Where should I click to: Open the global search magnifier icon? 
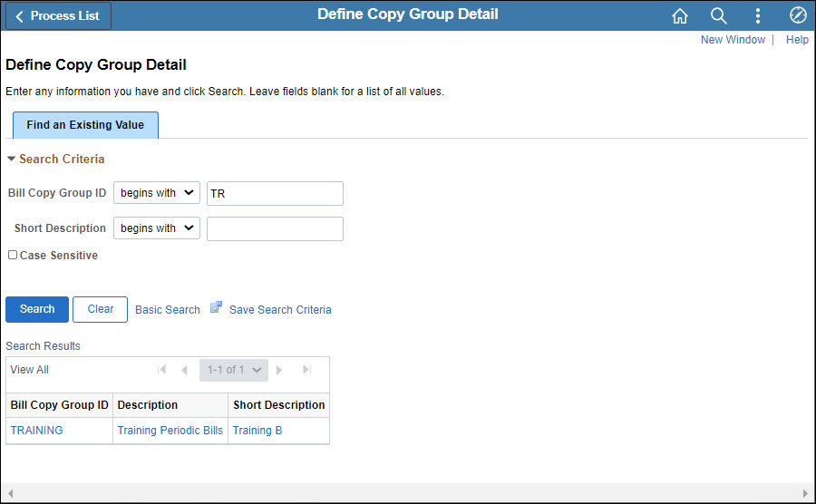click(x=719, y=15)
